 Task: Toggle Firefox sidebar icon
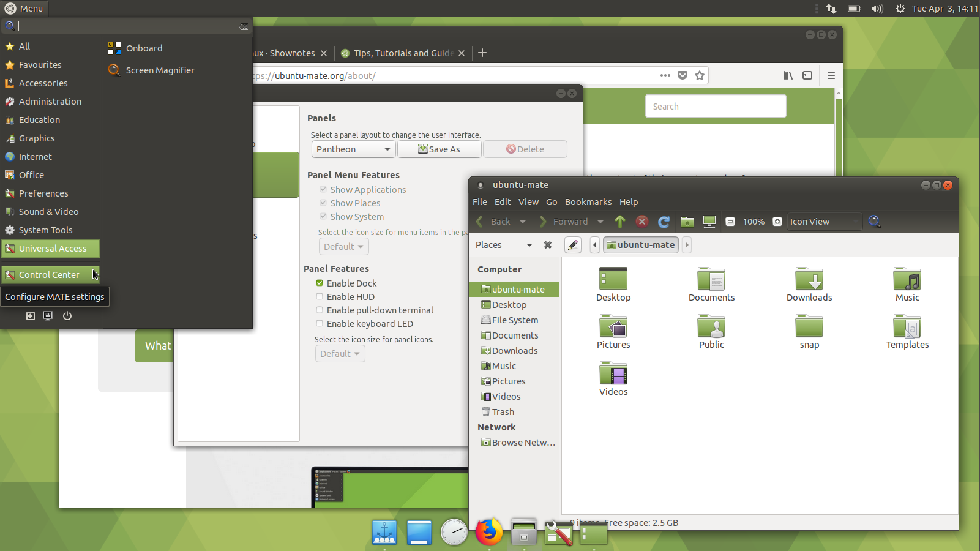[807, 75]
